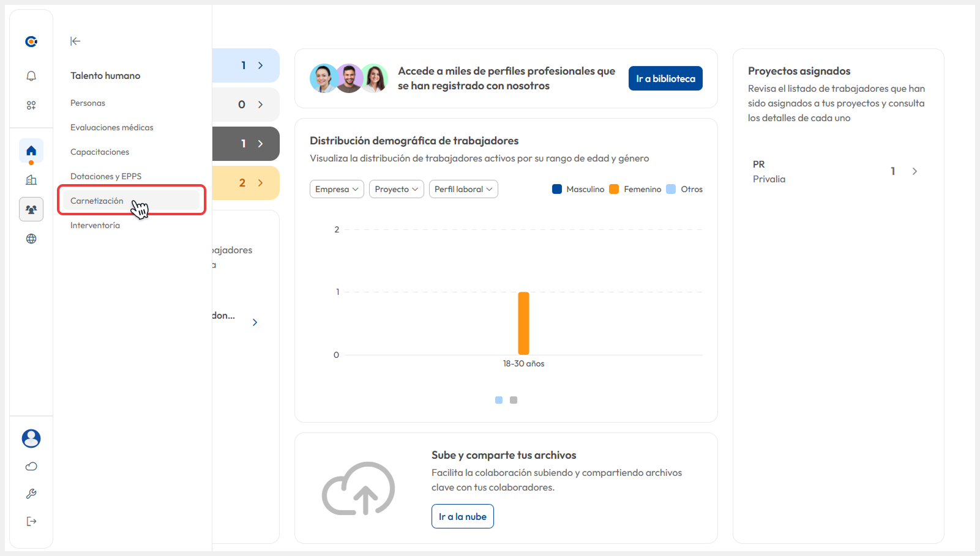Click the notifications bell icon
Screen dimensions: 980x556
(31, 76)
